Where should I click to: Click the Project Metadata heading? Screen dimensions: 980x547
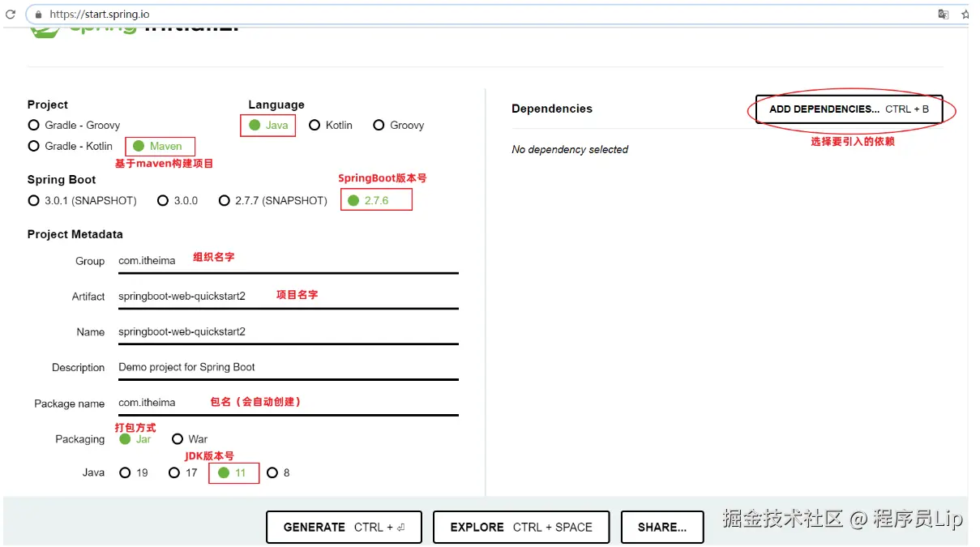pos(75,234)
